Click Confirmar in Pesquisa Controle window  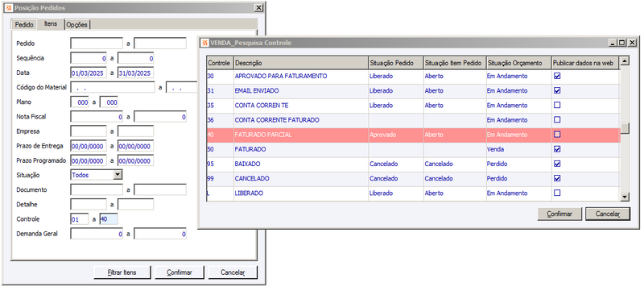(559, 214)
